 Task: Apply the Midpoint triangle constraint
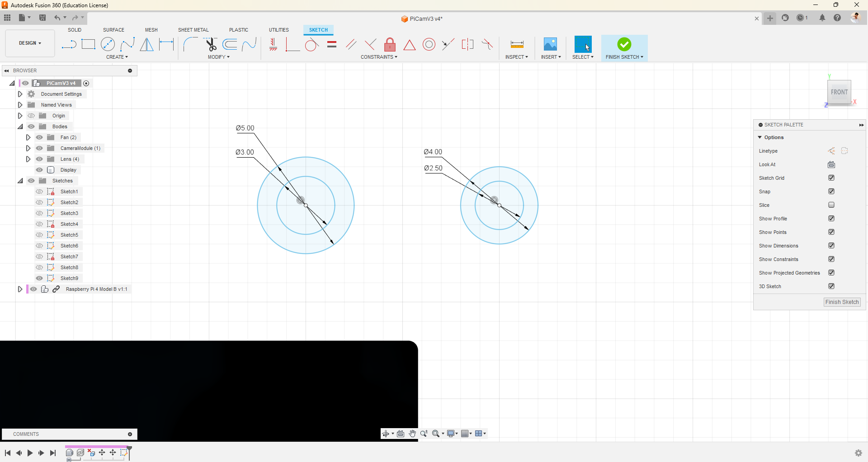click(410, 45)
